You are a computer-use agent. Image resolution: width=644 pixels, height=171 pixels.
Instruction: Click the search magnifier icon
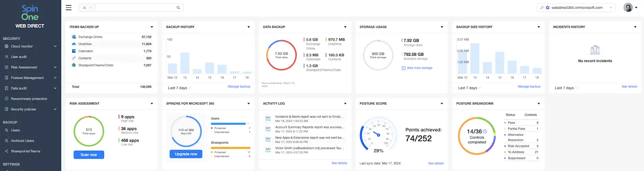(x=178, y=8)
